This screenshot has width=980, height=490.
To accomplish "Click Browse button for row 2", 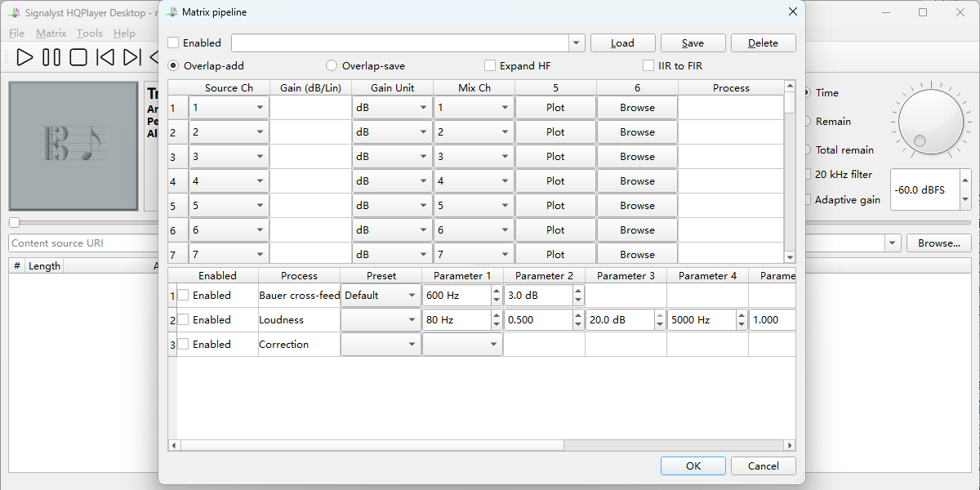I will click(x=637, y=132).
